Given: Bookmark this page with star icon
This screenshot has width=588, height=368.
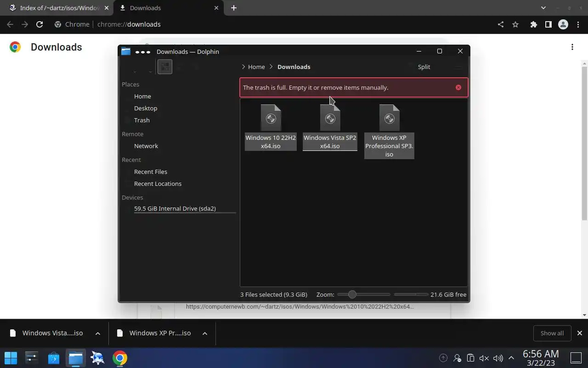Looking at the screenshot, I should click(x=515, y=24).
